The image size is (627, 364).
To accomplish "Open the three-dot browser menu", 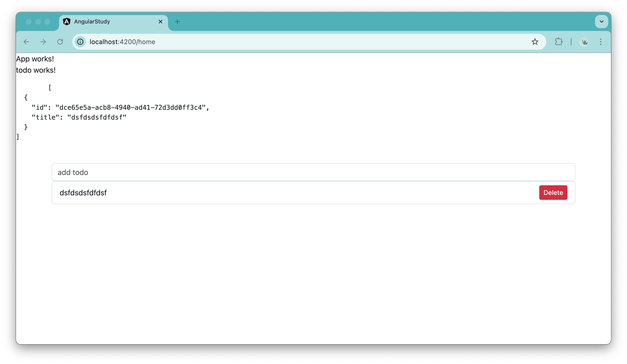I will (x=601, y=42).
